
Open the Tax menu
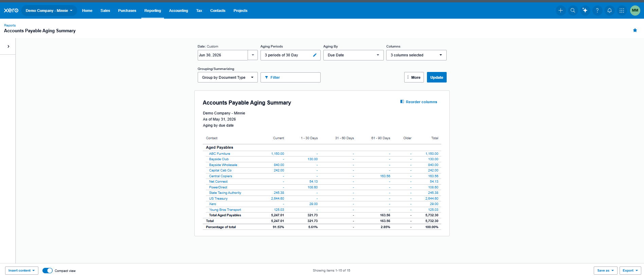coord(199,11)
